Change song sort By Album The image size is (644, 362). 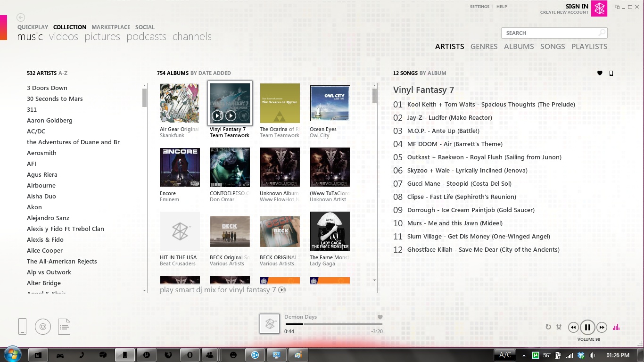tap(433, 73)
